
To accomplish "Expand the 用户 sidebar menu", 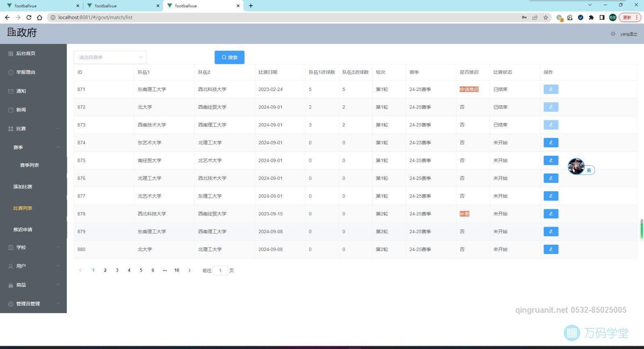I will click(x=58, y=266).
